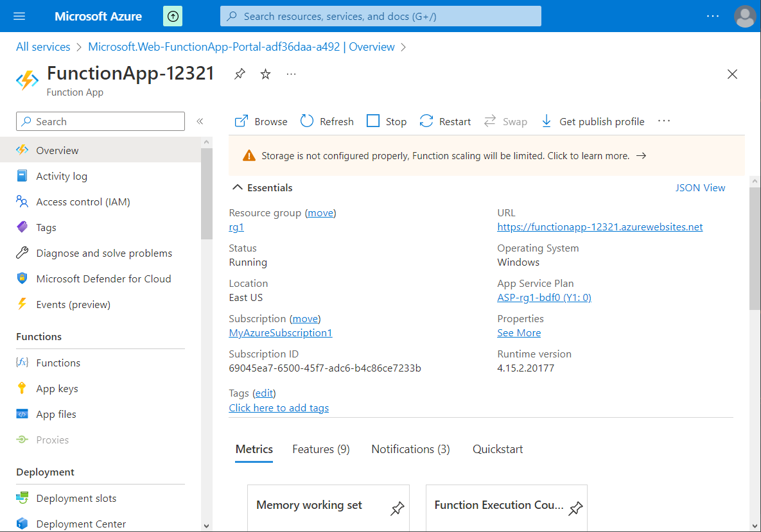
Task: Click the Runtime version value 4.15.2.20177
Action: coord(525,368)
